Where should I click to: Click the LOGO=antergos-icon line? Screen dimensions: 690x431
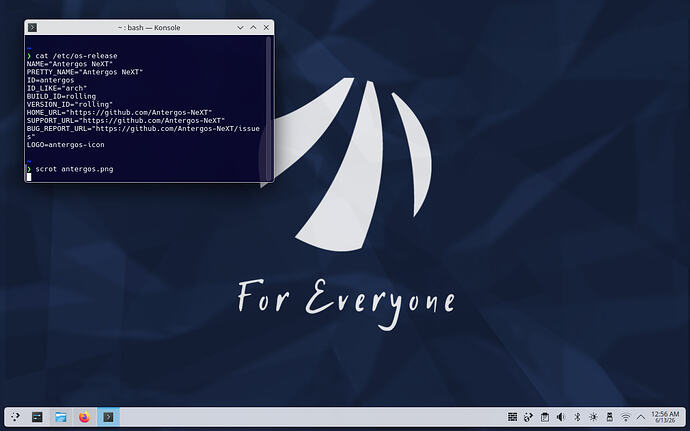66,144
